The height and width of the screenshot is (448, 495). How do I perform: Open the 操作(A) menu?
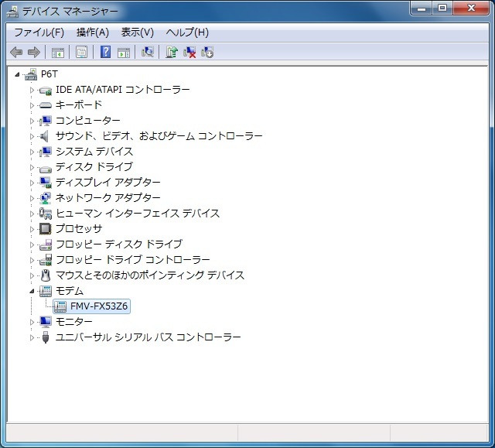point(93,32)
